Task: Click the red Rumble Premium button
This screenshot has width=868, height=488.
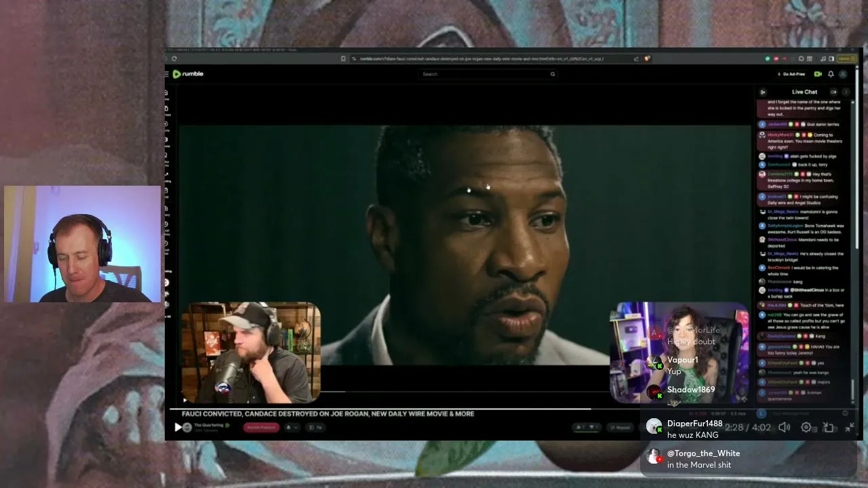Action: pyautogui.click(x=261, y=427)
